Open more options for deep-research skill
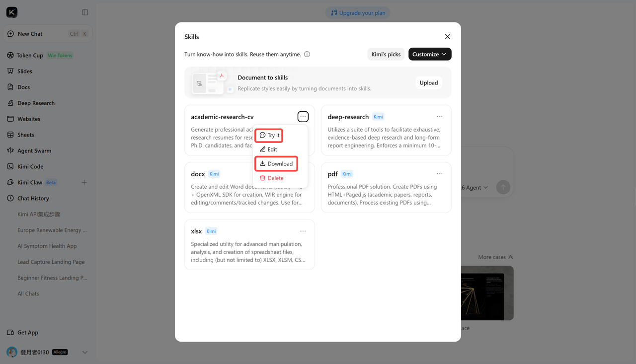This screenshot has width=636, height=364. (x=440, y=117)
